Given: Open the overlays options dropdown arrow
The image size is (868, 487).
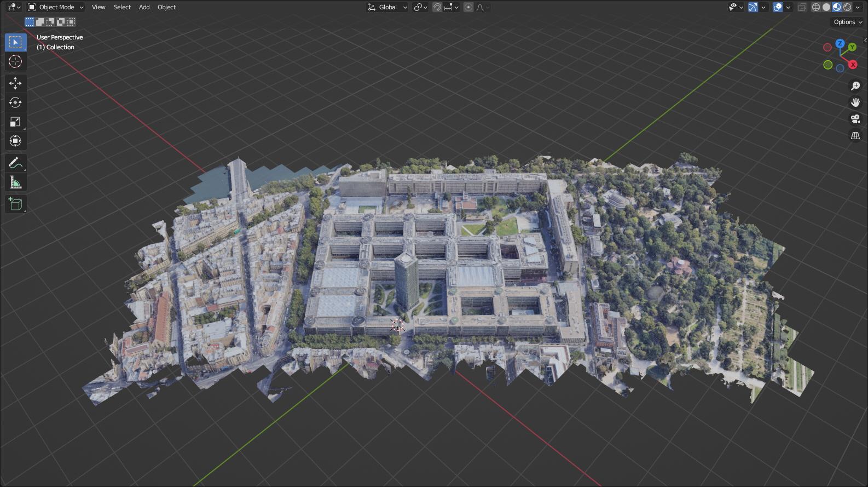Looking at the screenshot, I should tap(788, 7).
